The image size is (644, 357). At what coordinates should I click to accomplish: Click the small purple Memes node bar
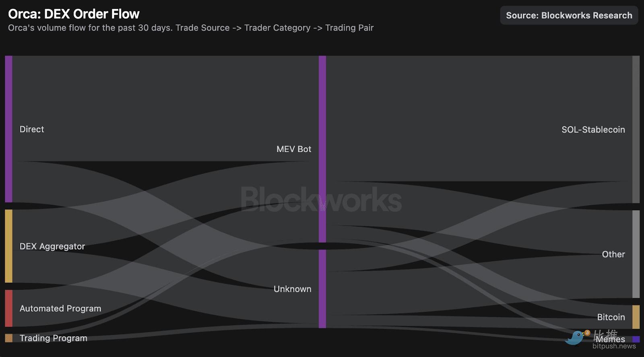(x=636, y=339)
